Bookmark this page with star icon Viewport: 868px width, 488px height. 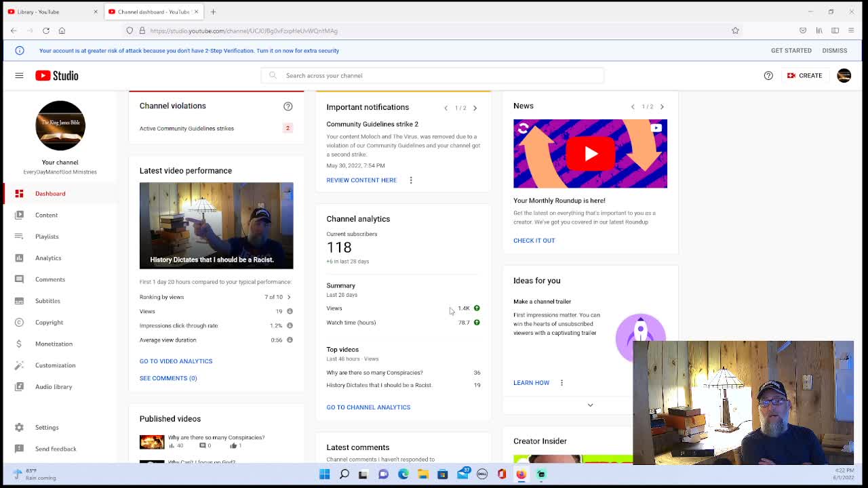[x=735, y=30]
